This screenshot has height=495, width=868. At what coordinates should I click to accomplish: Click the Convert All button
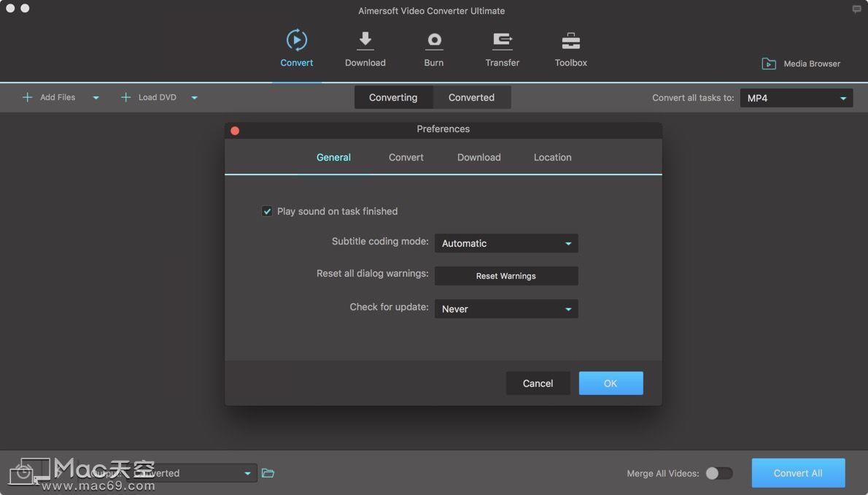tap(798, 472)
